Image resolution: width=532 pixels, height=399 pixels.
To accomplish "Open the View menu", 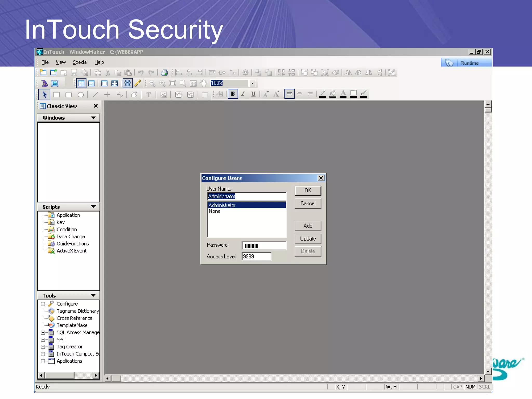I will point(61,62).
